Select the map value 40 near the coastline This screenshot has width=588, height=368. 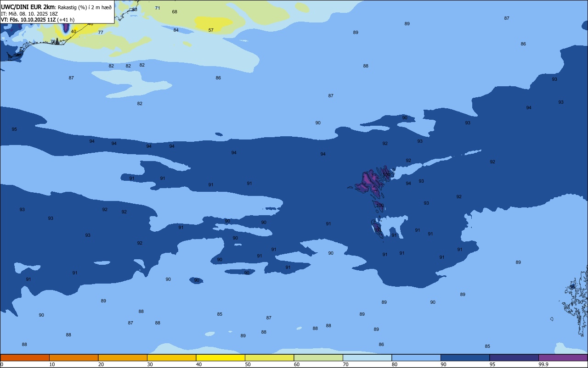coord(73,32)
